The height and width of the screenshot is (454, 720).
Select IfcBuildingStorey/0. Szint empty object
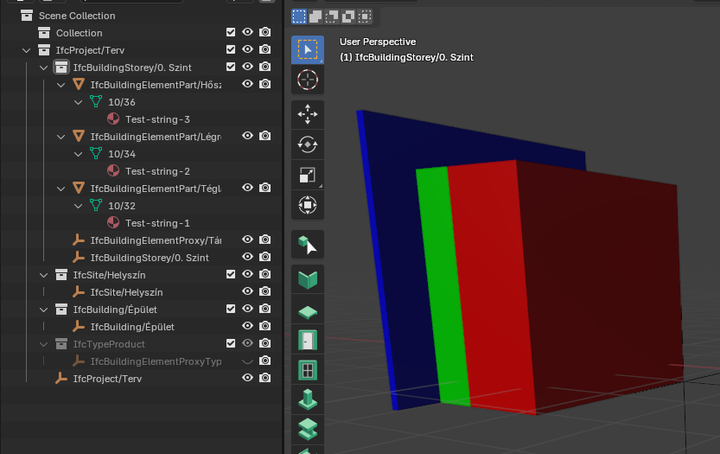tap(149, 258)
